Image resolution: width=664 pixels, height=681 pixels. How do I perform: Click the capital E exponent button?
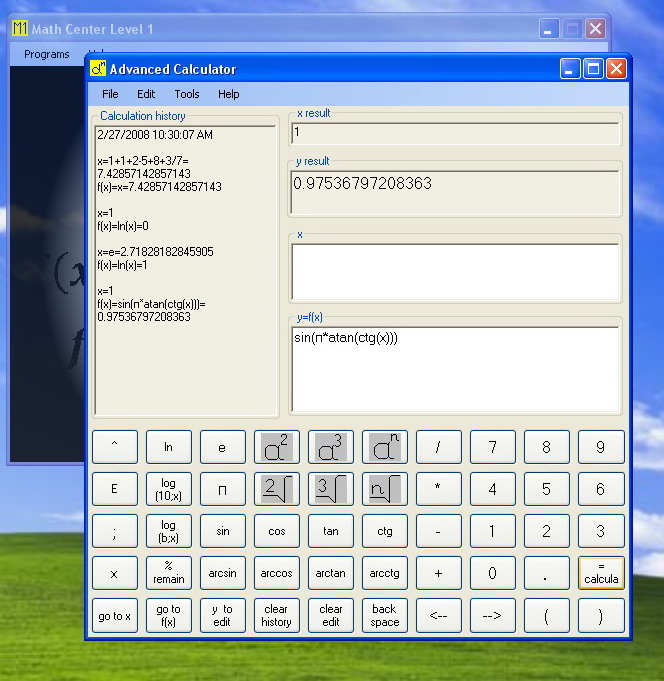pos(115,489)
